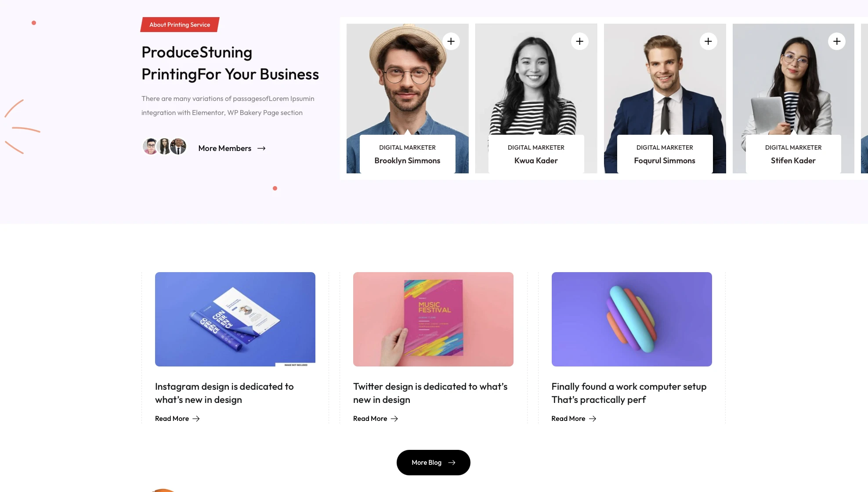The width and height of the screenshot is (868, 492).
Task: Open Instagram design blog post title
Action: 224,393
